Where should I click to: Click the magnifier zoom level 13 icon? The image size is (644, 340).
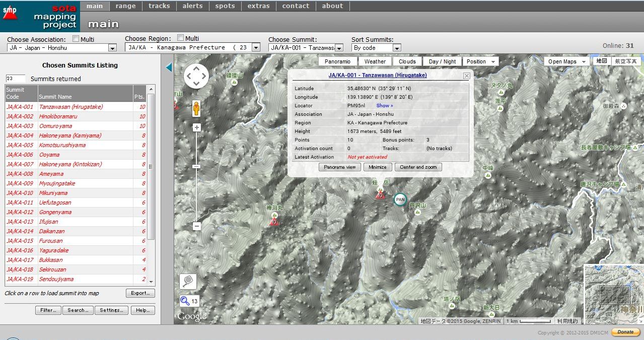[189, 301]
